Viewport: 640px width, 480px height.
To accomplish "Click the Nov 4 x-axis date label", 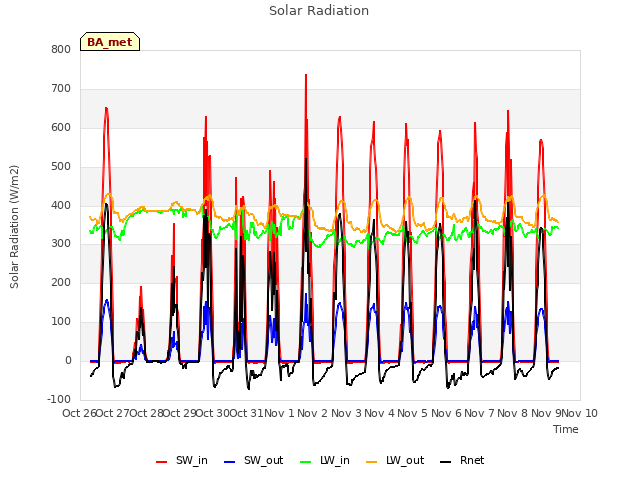I will pyautogui.click(x=380, y=413).
